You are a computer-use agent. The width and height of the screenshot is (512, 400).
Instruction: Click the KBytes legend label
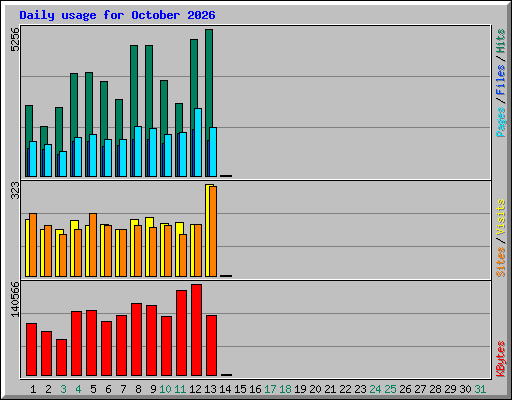501,359
